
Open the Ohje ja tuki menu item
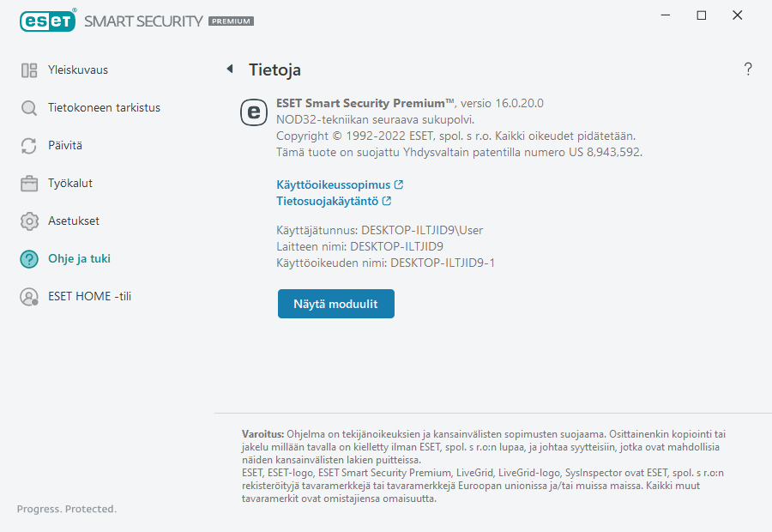[x=79, y=258]
